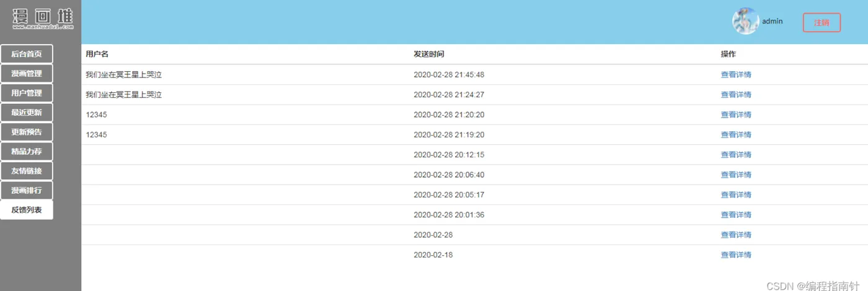Open the 漫画排行 section
The height and width of the screenshot is (291, 868).
(27, 191)
